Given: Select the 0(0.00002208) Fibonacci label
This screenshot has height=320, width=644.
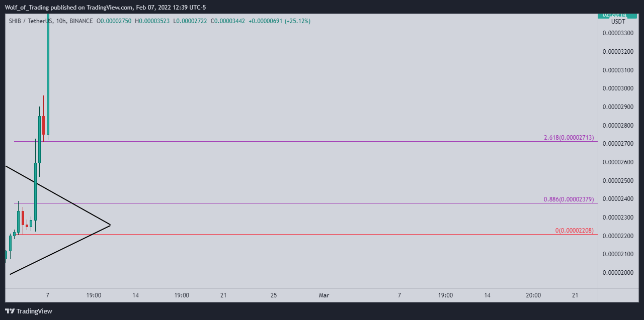Looking at the screenshot, I should (575, 231).
